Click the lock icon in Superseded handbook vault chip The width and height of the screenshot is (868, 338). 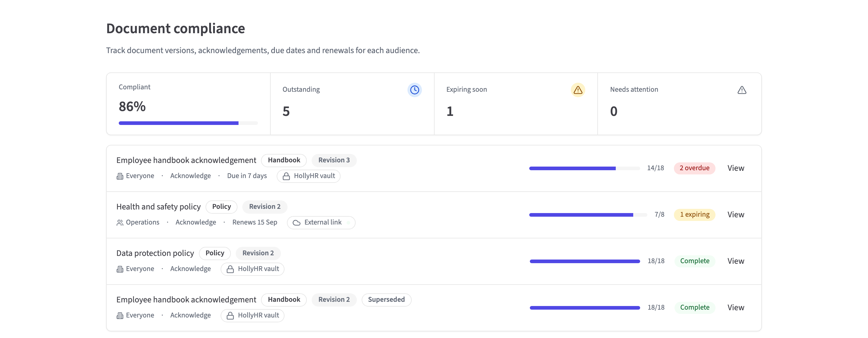pos(230,316)
